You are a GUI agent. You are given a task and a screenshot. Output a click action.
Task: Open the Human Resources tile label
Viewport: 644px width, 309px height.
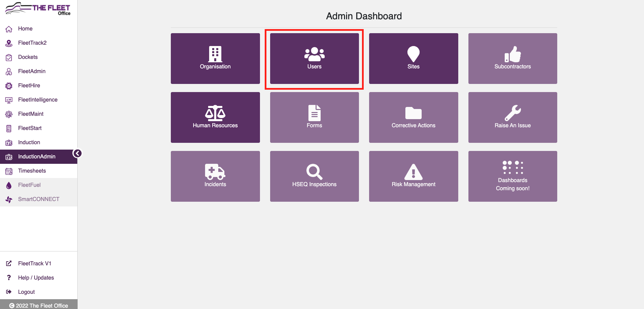(215, 126)
